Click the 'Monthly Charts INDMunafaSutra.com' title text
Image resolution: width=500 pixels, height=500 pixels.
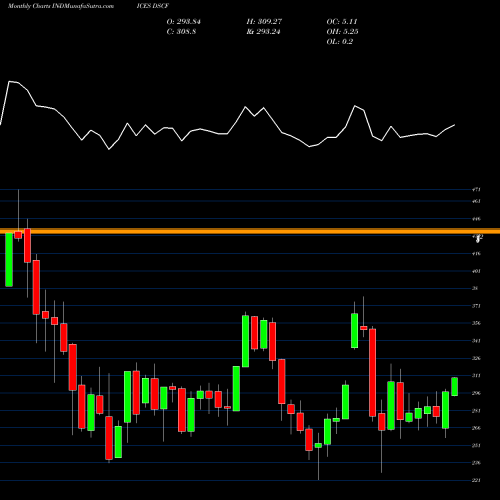[60, 6]
